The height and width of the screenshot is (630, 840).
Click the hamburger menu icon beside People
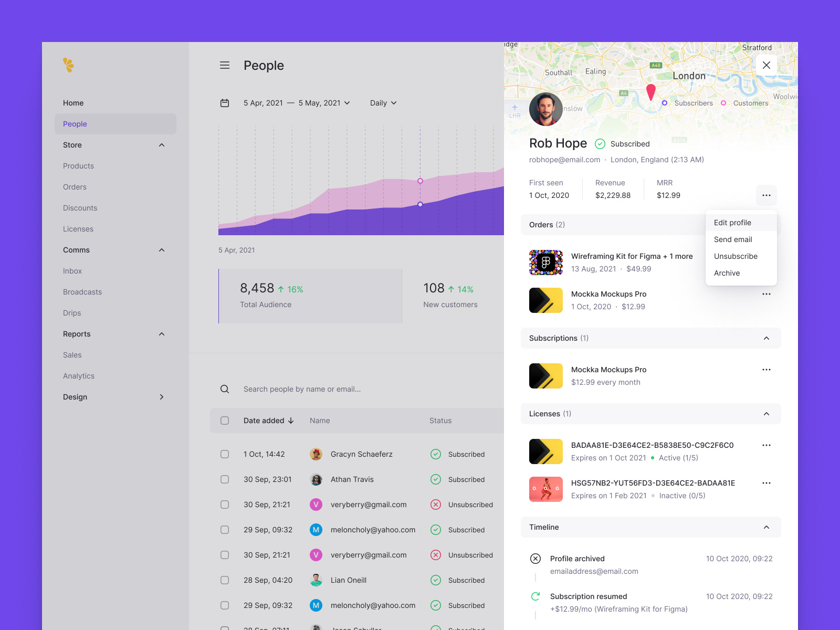coord(225,65)
